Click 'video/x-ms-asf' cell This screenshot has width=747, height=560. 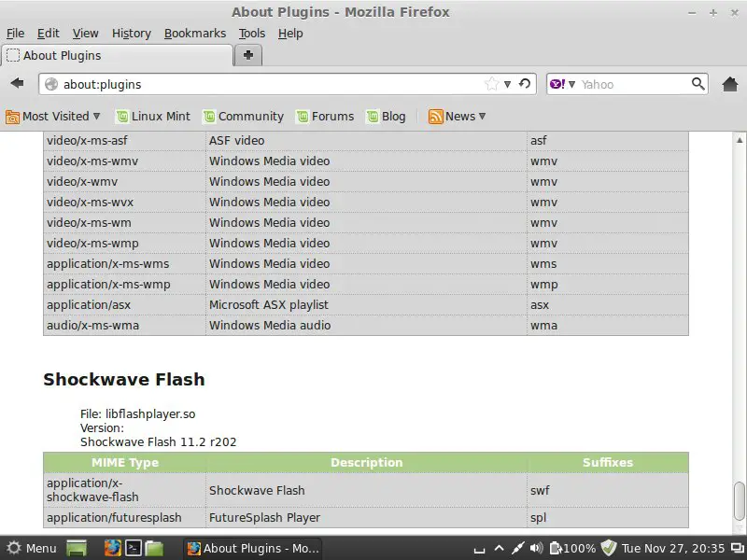(x=124, y=141)
